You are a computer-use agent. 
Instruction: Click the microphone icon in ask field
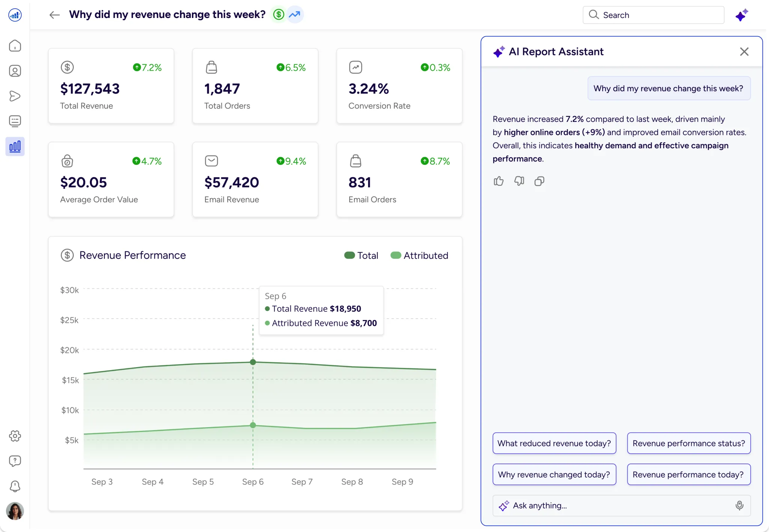(739, 505)
